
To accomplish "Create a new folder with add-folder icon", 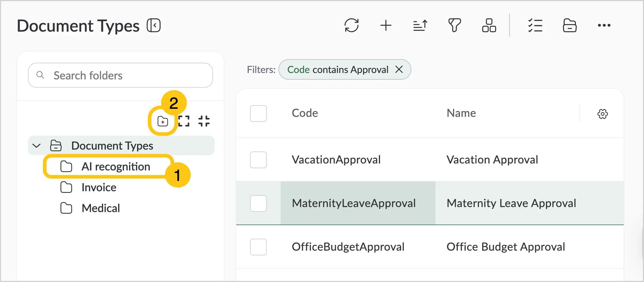I will [x=163, y=121].
